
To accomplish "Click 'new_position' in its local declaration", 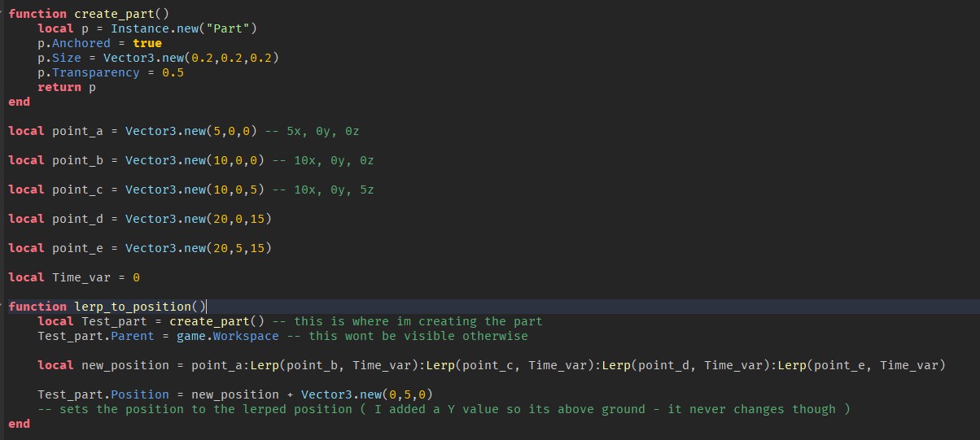I will pos(125,365).
